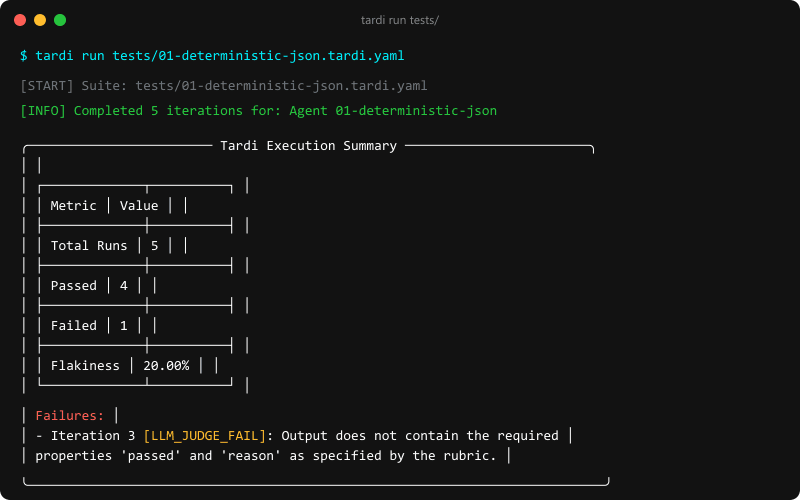Click the 20.00% flakiness value
800x500 pixels.
click(x=166, y=366)
